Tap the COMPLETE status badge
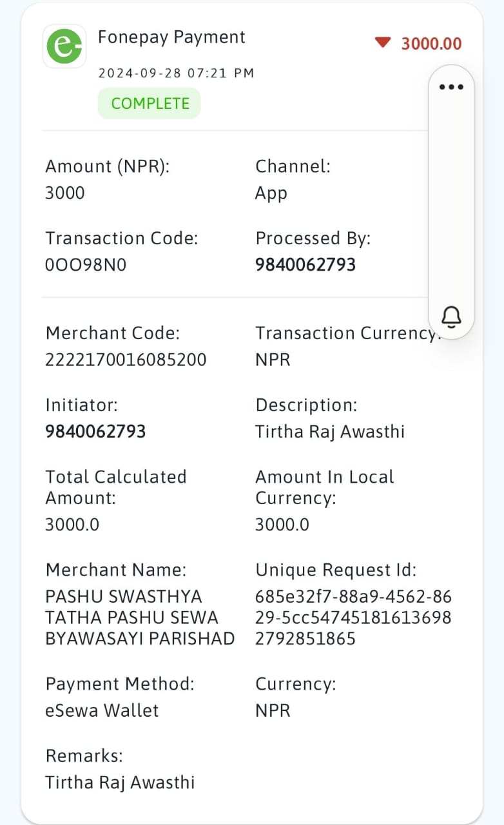 point(150,103)
